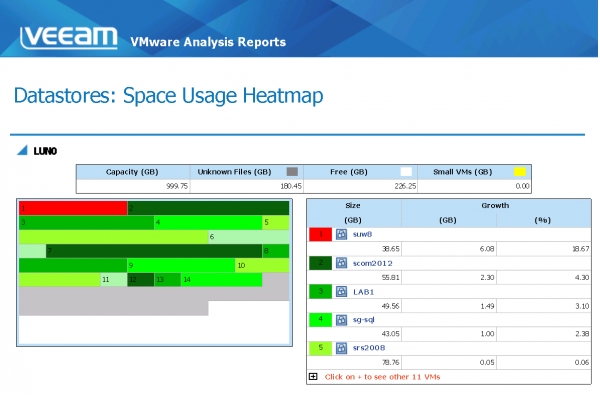Click the VM icon next to sg-sql
The width and height of the screenshot is (600, 396).
[x=341, y=319]
